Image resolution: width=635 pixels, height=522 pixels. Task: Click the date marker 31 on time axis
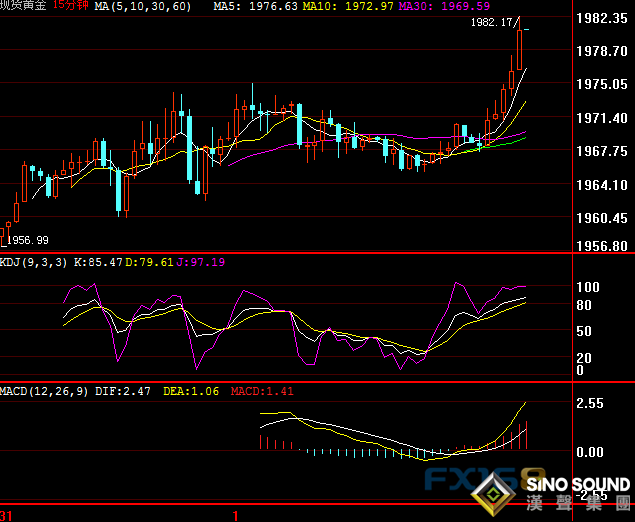[7, 515]
